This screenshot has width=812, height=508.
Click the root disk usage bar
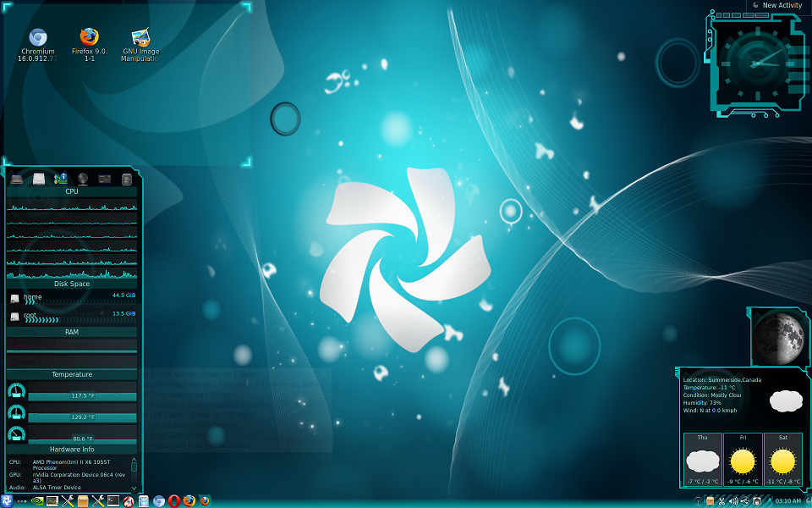[80, 320]
